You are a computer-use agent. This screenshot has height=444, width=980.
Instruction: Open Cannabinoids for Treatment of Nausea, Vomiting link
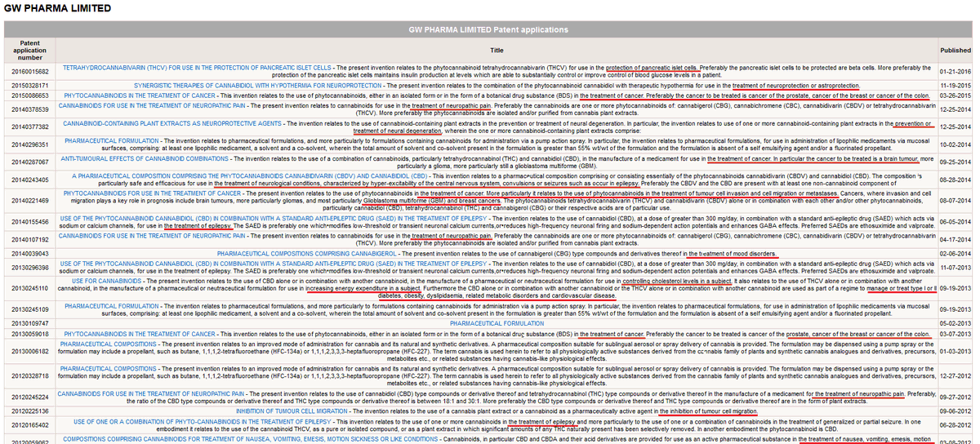pos(251,438)
